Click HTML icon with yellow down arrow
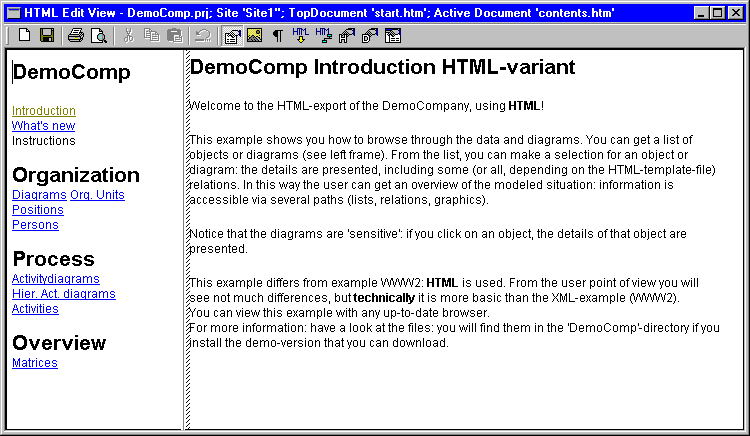This screenshot has height=436, width=750. coord(300,35)
